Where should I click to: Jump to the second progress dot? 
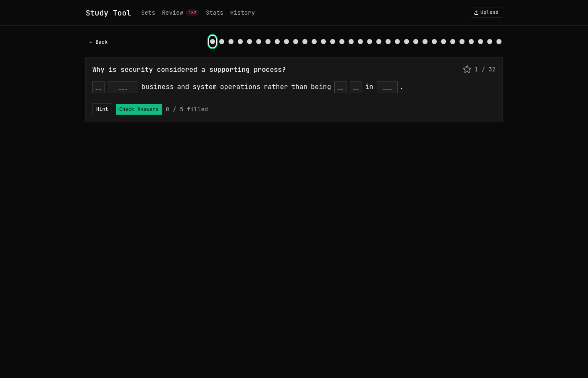coord(222,42)
